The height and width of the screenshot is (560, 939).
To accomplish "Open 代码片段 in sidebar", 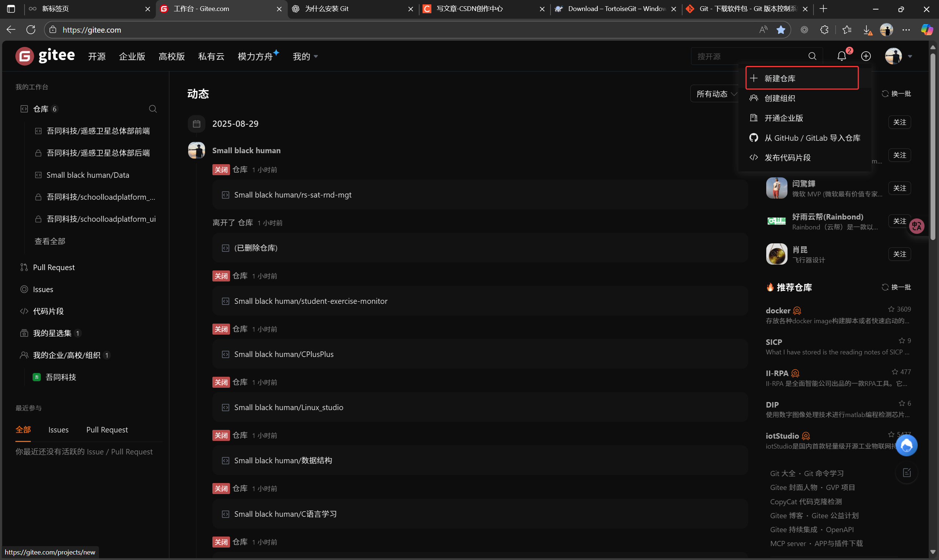I will 48,311.
